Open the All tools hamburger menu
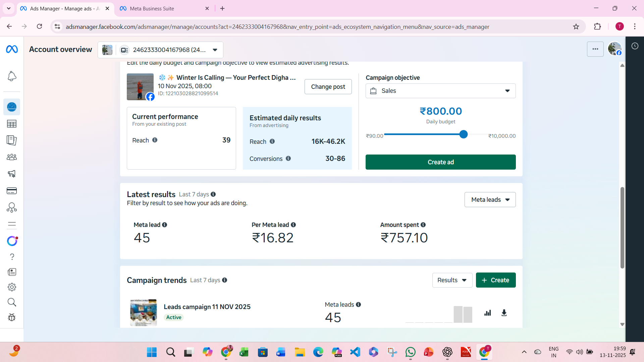Screen dimensions: 644x362 click(x=12, y=224)
